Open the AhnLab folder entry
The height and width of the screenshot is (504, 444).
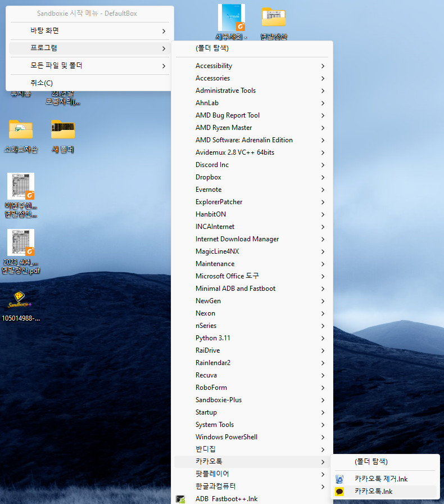[252, 103]
